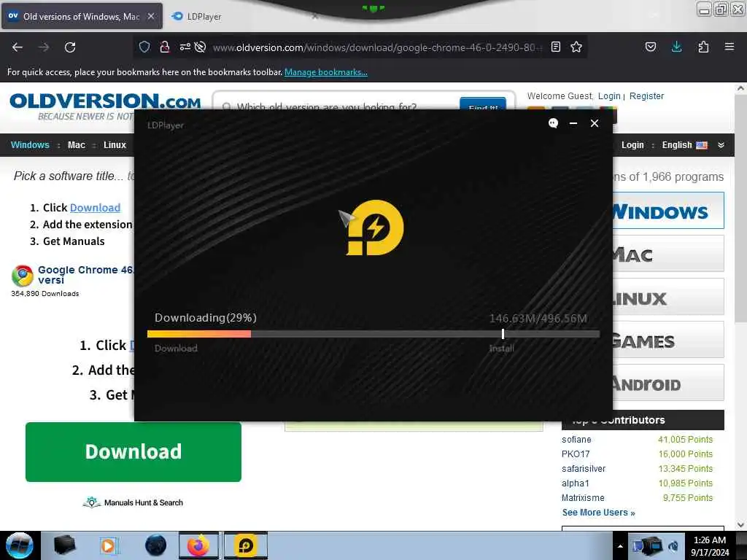Viewport: 747px width, 560px height.
Task: Restore the outer window with restore button
Action: (720, 9)
